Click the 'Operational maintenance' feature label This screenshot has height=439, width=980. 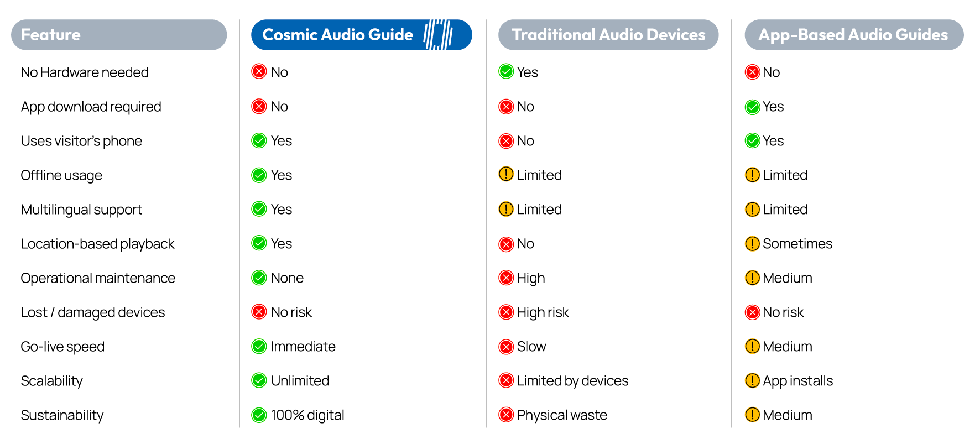pos(98,278)
